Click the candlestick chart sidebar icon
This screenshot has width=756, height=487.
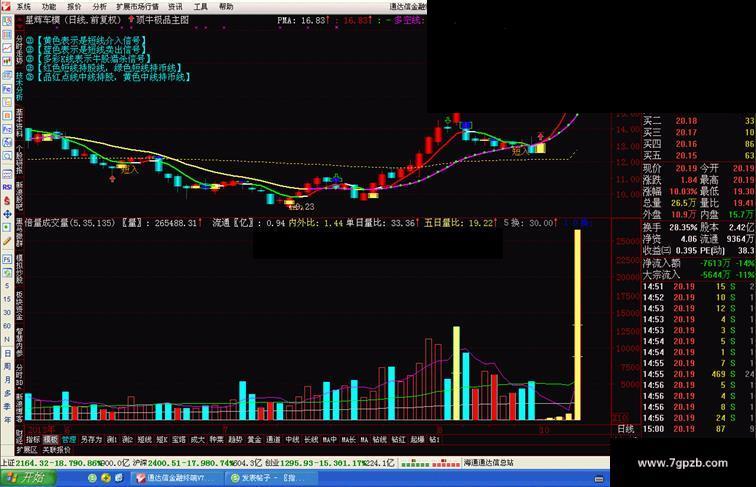(7, 62)
